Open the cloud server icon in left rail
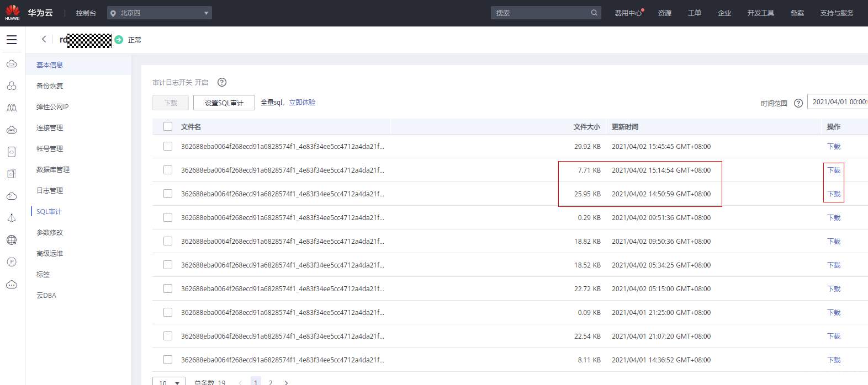The height and width of the screenshot is (385, 868). (x=12, y=64)
